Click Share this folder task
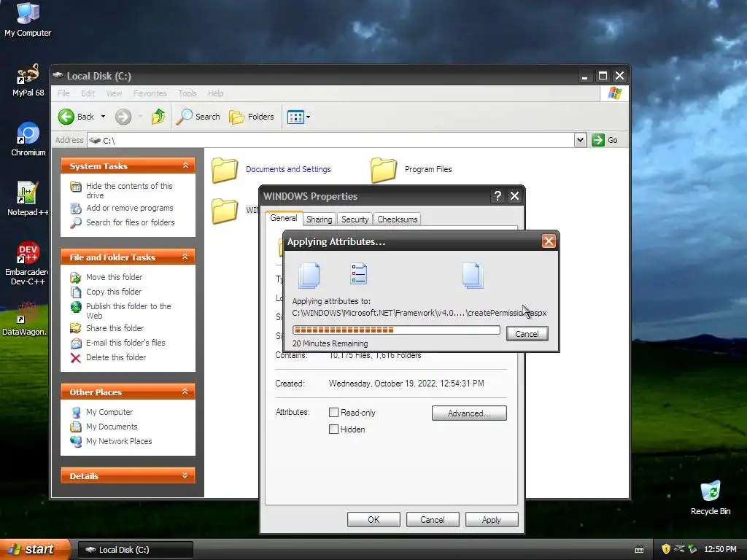 (115, 328)
